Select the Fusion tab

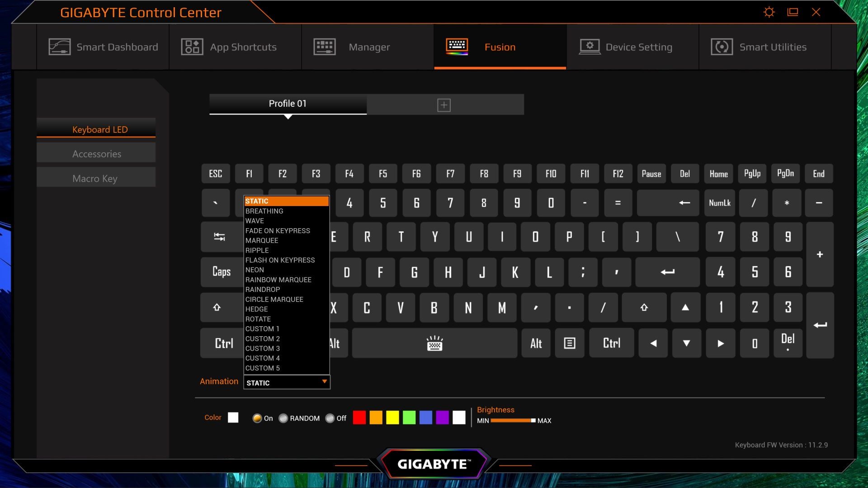click(x=500, y=47)
